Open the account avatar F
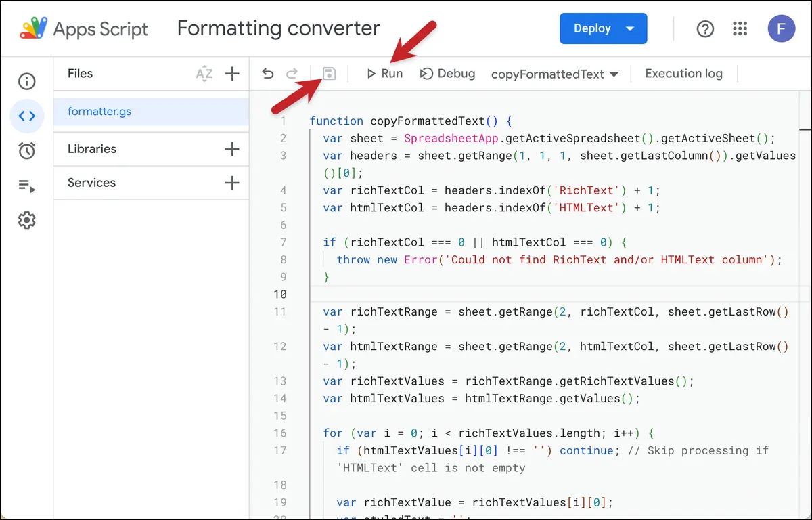 (782, 29)
